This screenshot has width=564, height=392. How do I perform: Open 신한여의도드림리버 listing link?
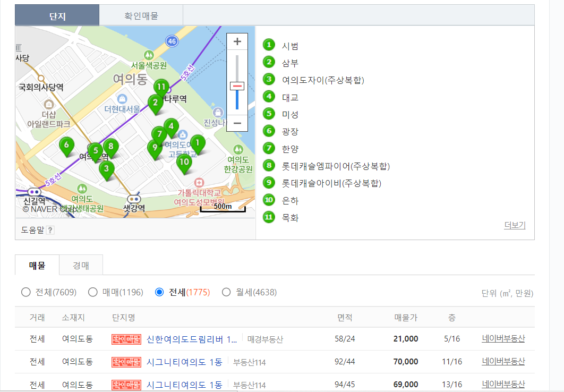pos(192,339)
